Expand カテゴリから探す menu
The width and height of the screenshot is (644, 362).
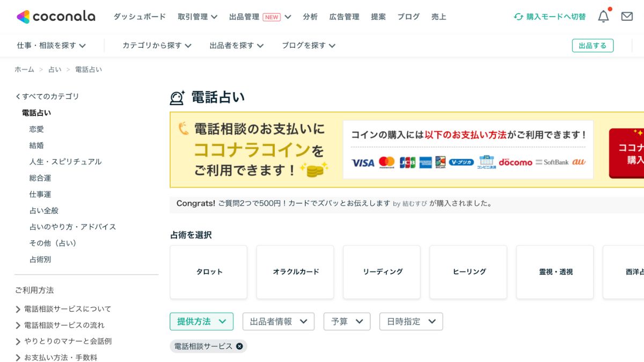(157, 46)
